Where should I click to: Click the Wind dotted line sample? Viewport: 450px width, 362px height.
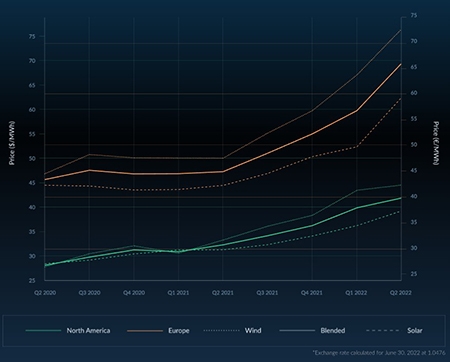point(221,331)
